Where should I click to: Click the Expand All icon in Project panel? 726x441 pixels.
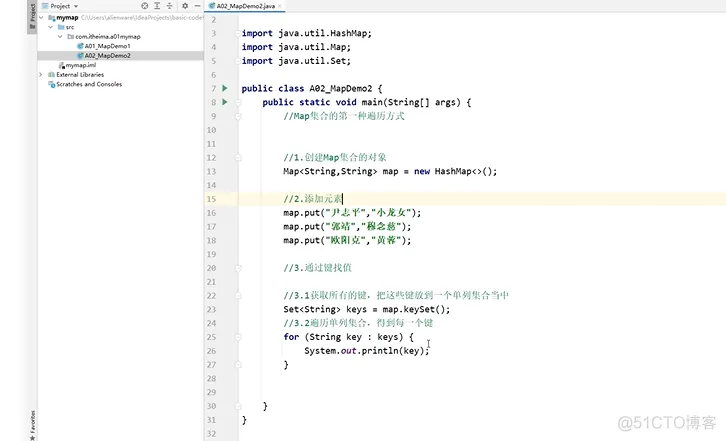[157, 6]
